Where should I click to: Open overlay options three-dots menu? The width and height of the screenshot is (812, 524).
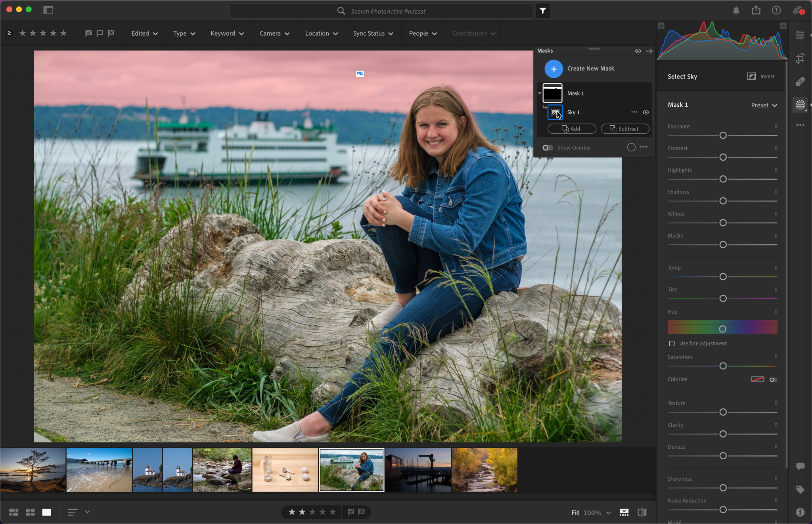pos(643,147)
